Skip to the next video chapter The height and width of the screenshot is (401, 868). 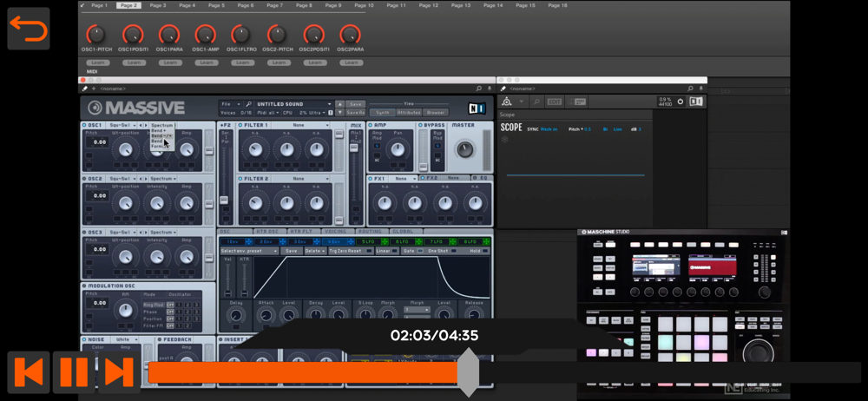tap(119, 371)
